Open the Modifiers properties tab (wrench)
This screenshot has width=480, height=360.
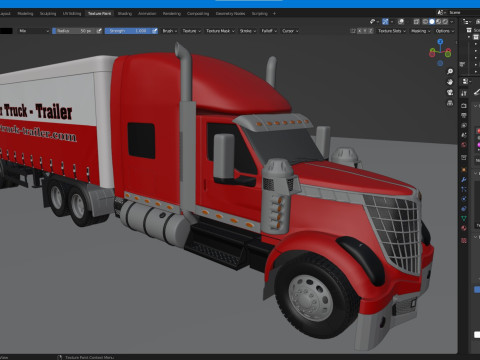(x=464, y=180)
